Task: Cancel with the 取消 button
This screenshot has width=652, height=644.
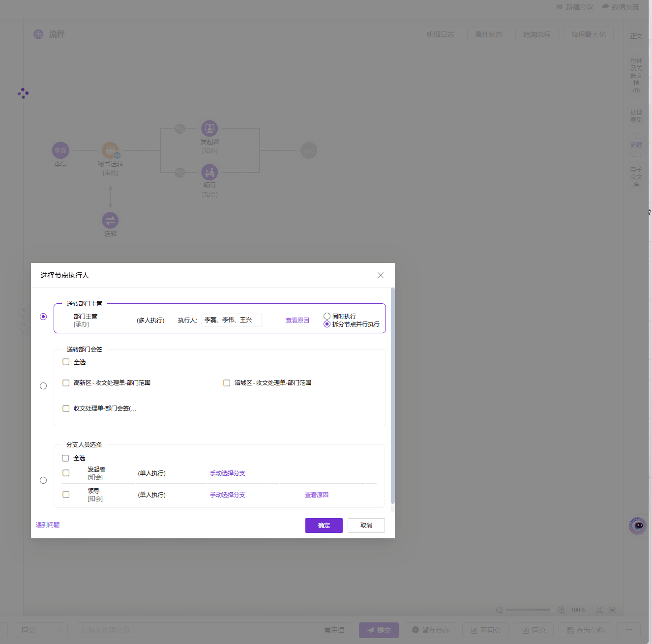Action: tap(366, 526)
